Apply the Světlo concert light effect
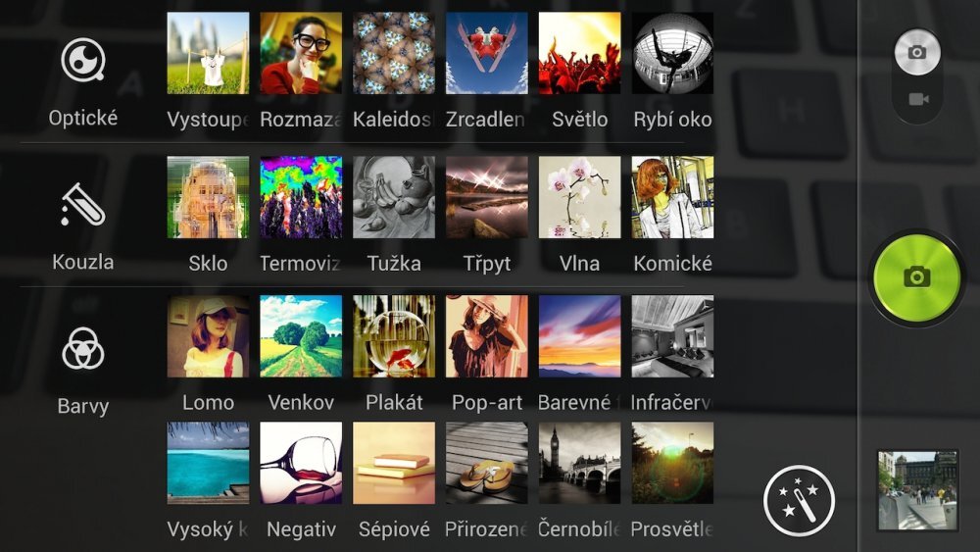The height and width of the screenshot is (552, 980). pyautogui.click(x=579, y=53)
